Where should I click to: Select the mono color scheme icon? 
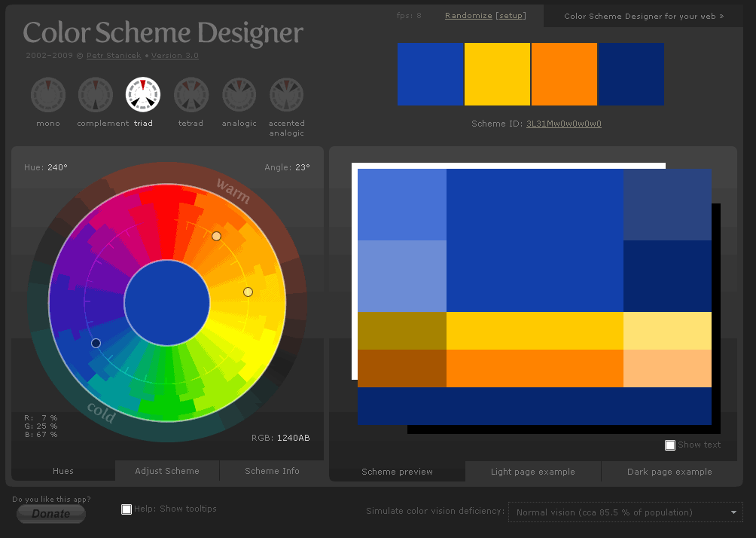tap(48, 95)
